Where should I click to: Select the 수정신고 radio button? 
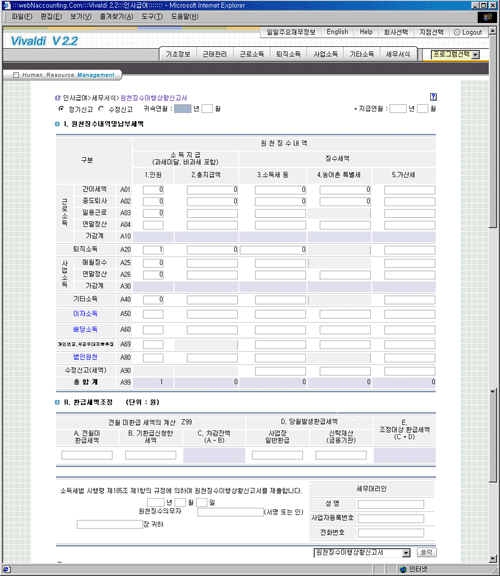tap(101, 109)
